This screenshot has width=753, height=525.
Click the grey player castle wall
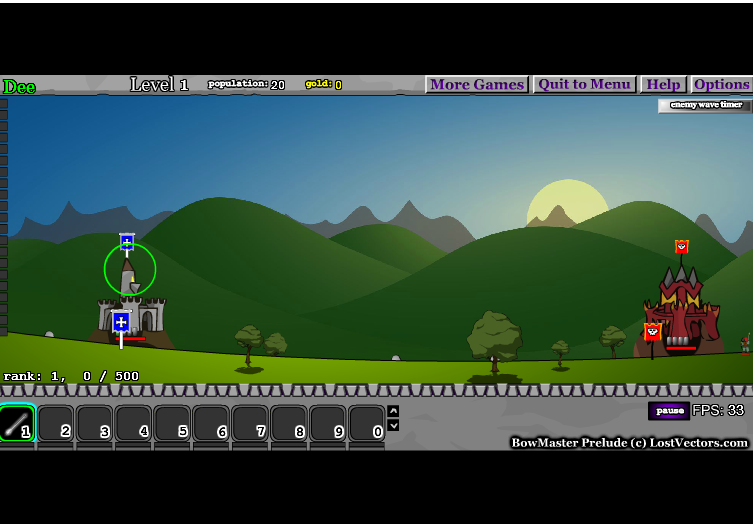pyautogui.click(x=131, y=315)
